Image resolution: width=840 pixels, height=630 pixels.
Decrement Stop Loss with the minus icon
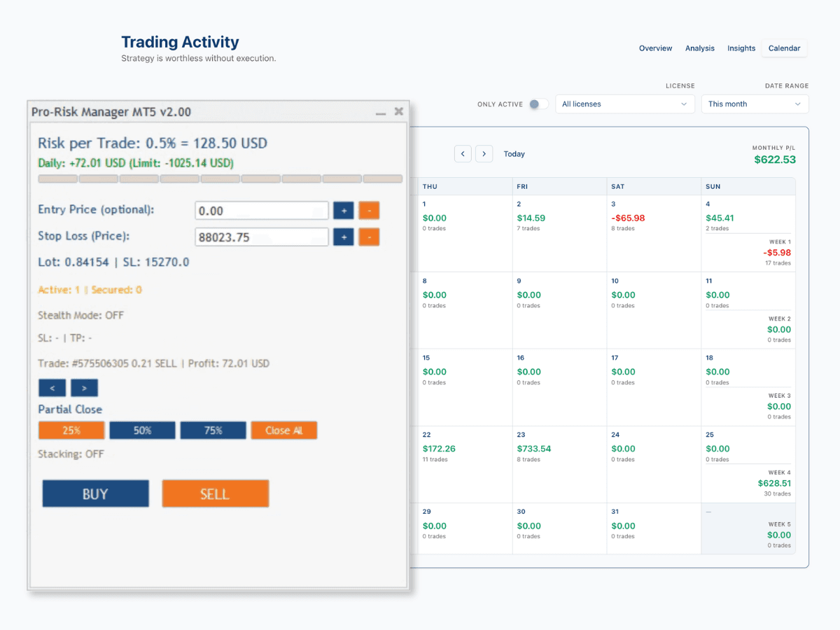click(x=369, y=237)
